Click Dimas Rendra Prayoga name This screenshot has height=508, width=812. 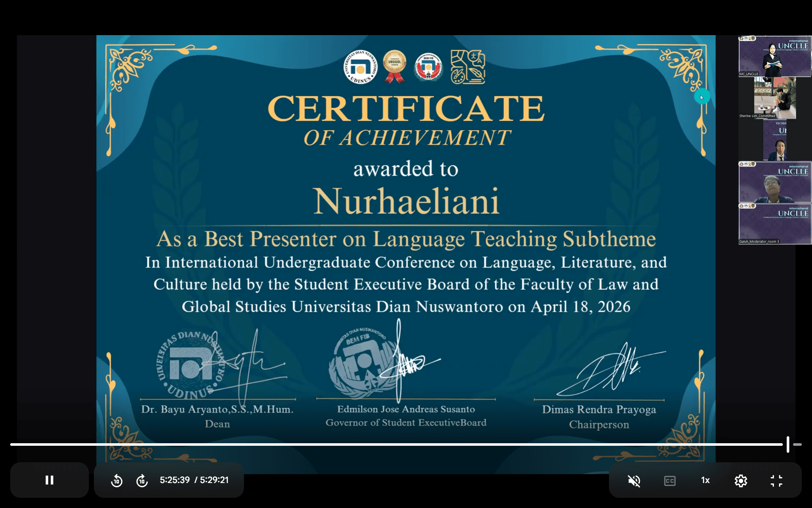[599, 410]
